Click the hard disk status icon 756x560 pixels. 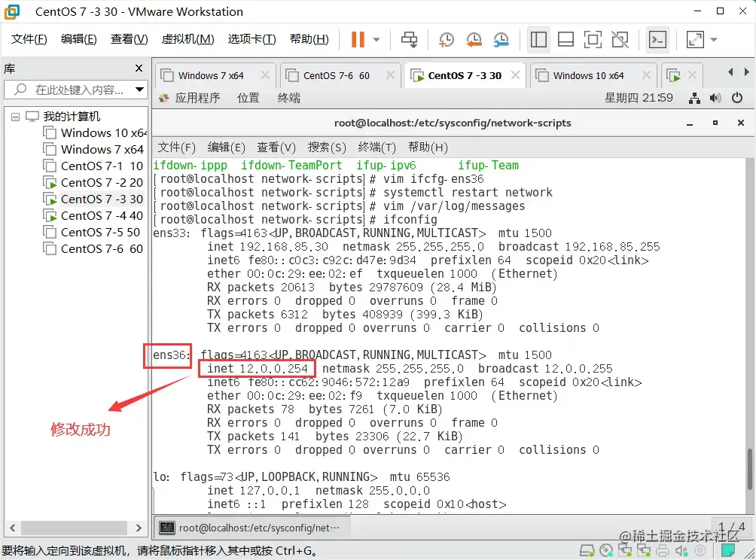(587, 550)
